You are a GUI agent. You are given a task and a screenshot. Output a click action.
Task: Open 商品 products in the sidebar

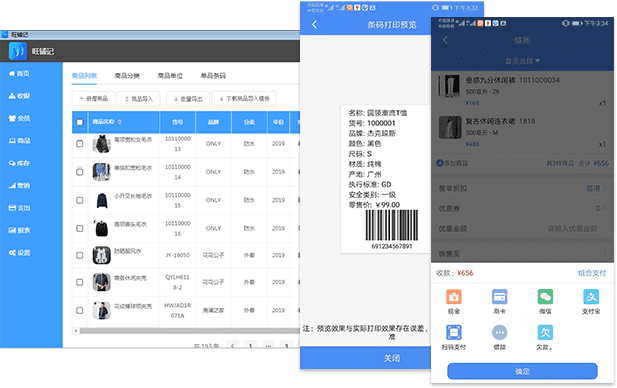(19, 141)
